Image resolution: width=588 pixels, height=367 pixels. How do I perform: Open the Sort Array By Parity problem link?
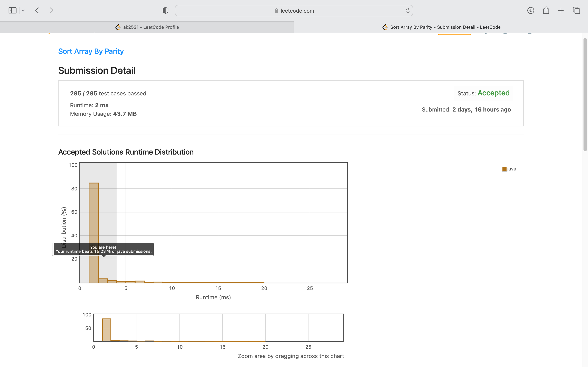[x=91, y=51]
